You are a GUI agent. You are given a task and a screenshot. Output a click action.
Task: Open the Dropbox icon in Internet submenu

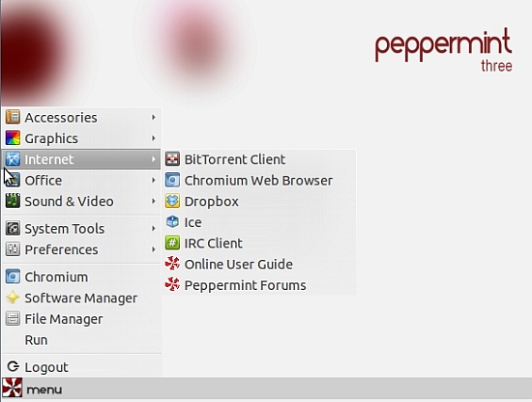point(172,201)
